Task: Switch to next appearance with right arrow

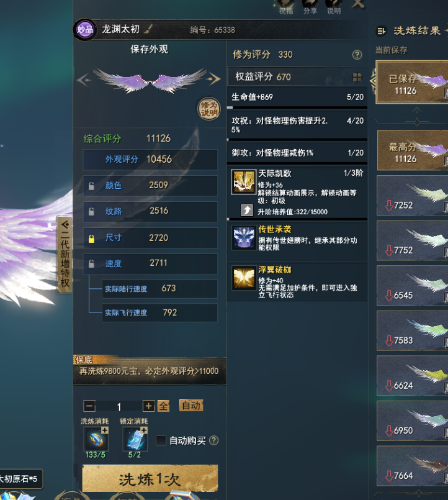Action: point(213,79)
